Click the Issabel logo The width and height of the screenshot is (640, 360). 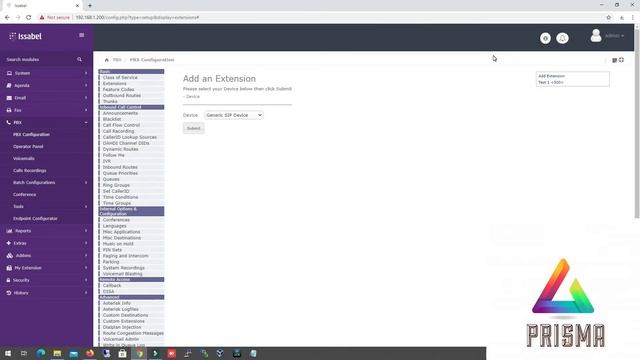[25, 36]
